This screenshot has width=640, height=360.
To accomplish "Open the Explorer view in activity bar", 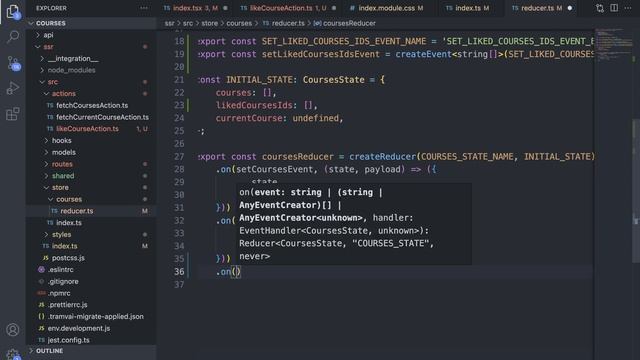I will coord(13,11).
